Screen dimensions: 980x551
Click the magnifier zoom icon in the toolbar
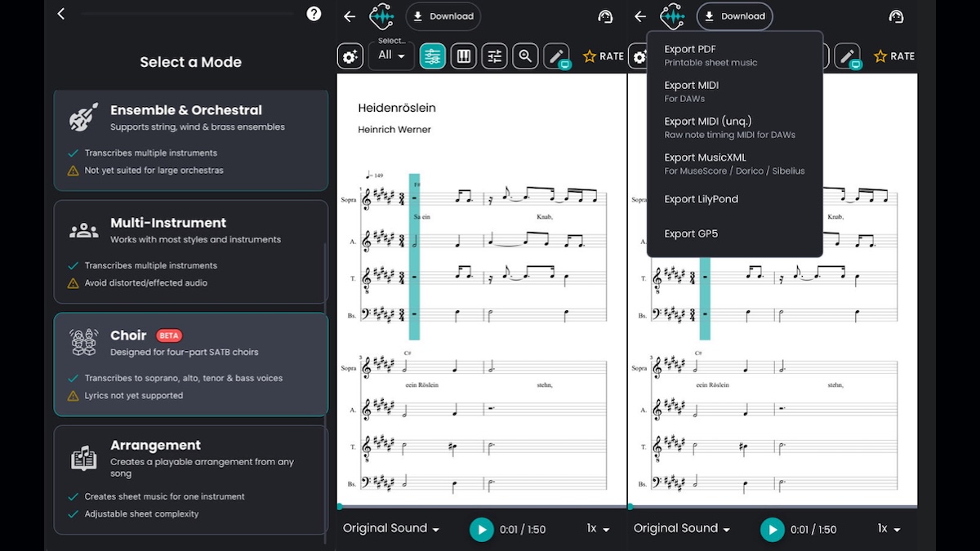pos(525,56)
